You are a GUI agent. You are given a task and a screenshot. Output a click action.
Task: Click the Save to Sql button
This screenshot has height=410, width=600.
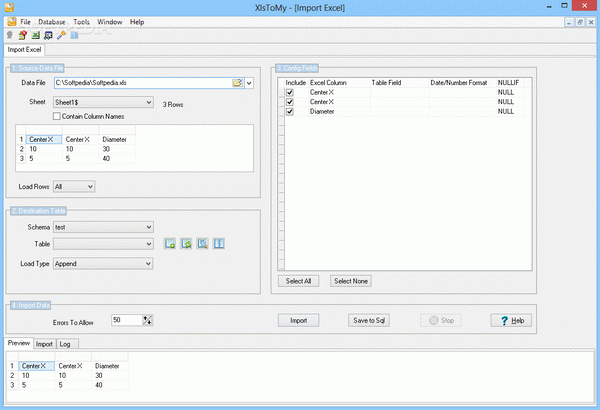[369, 320]
